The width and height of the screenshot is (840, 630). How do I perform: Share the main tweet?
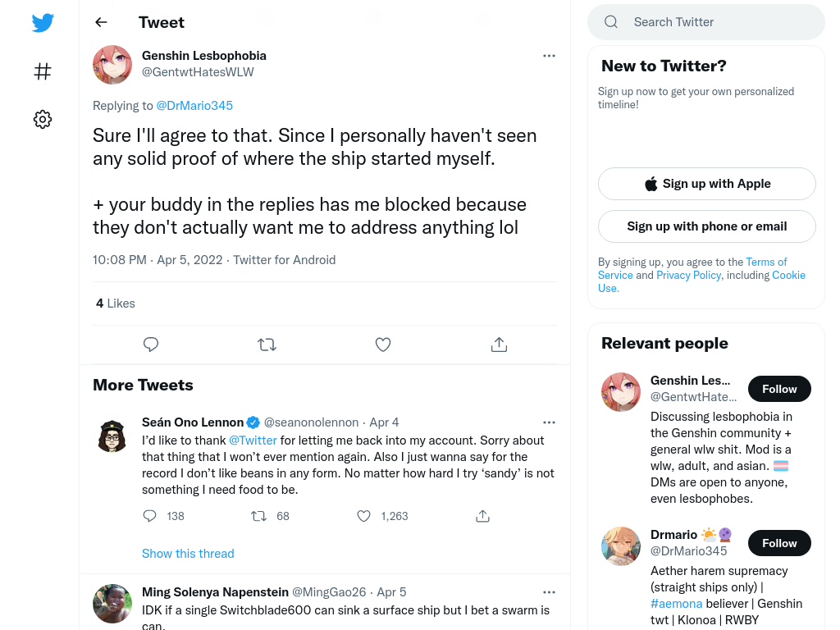click(500, 345)
